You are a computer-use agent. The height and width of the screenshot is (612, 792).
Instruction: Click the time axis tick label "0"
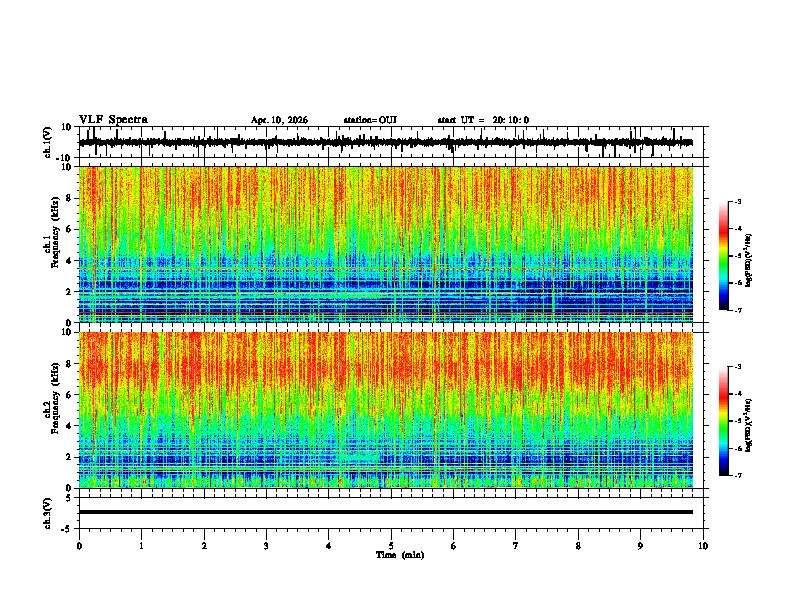coord(79,546)
